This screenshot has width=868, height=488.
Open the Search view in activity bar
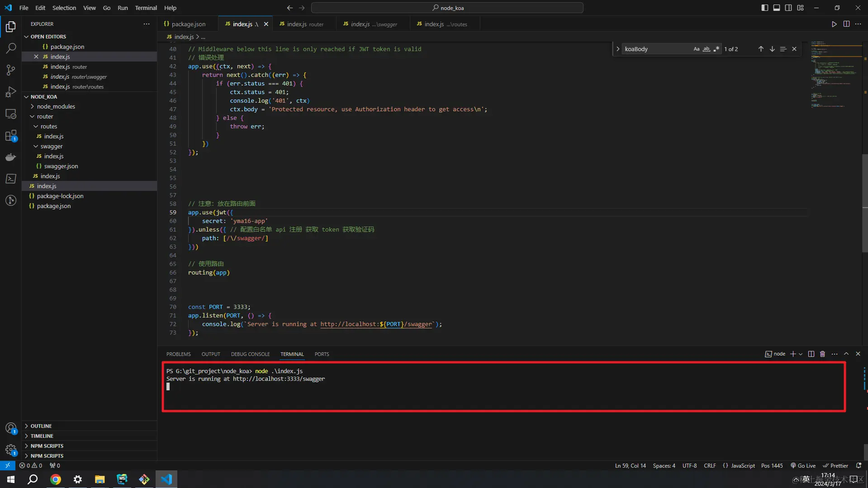(x=11, y=48)
